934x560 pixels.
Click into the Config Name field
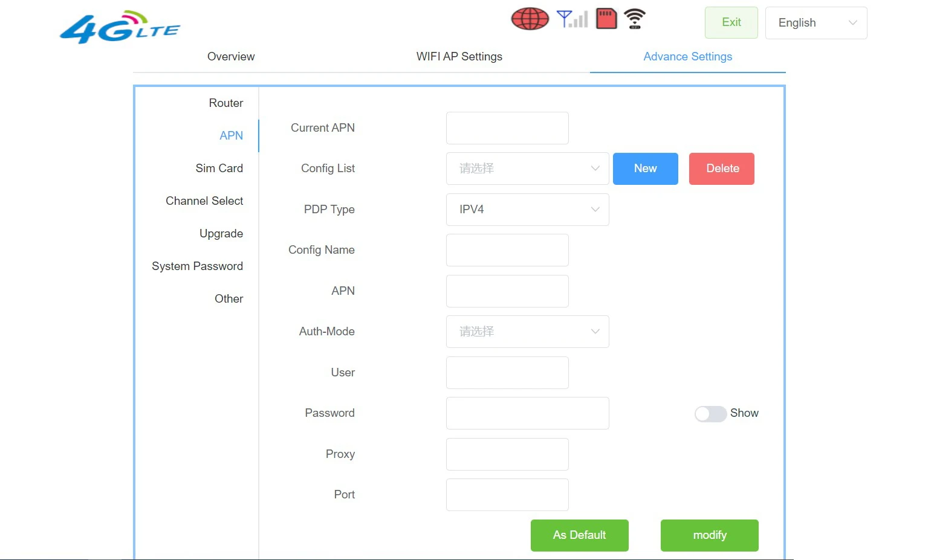point(507,250)
